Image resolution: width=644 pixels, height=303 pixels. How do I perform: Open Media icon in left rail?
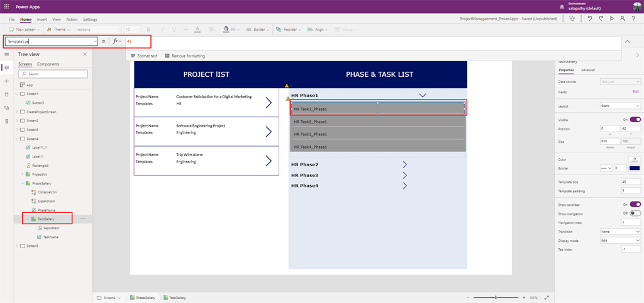coord(6,108)
